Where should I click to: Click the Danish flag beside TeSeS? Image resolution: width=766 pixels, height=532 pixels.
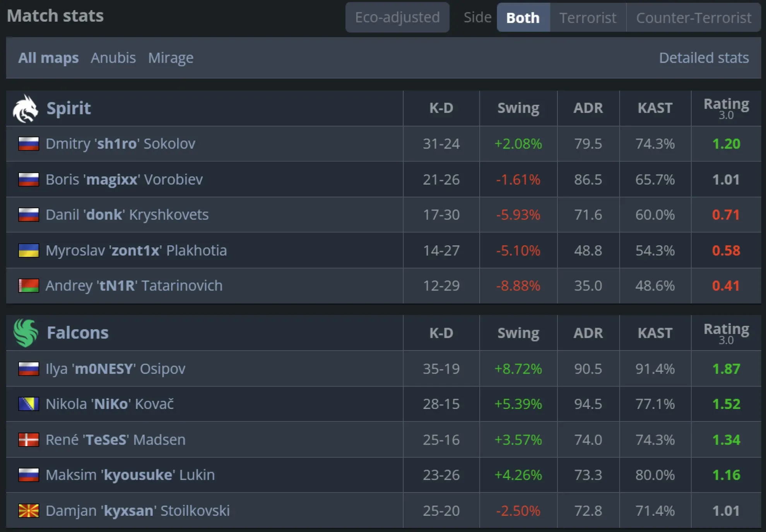[x=29, y=440]
